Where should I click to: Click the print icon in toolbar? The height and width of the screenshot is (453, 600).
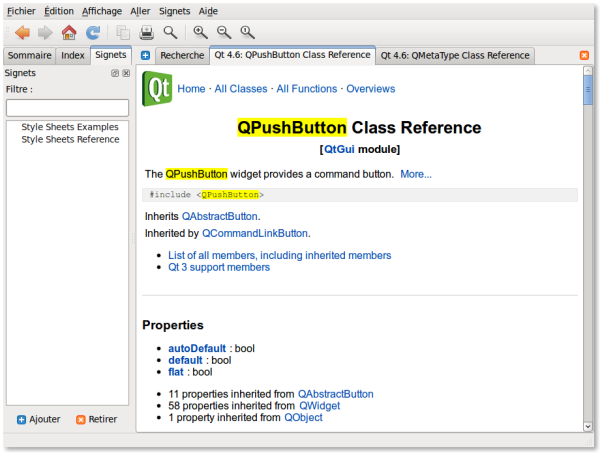click(x=147, y=32)
